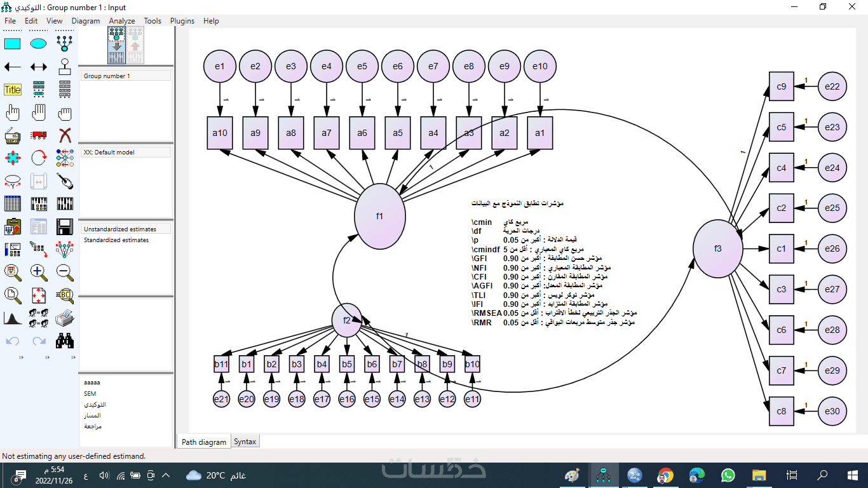Select the Erase objects X tool

point(64,135)
